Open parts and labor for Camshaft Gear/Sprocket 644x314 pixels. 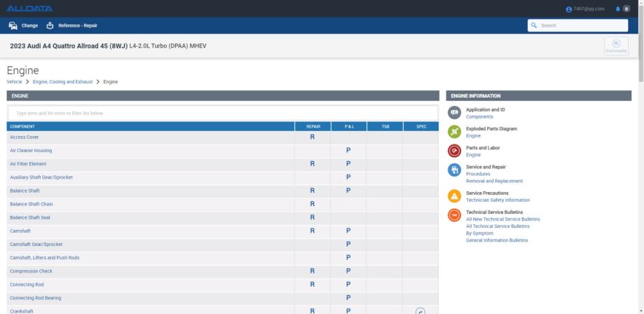[x=348, y=244]
